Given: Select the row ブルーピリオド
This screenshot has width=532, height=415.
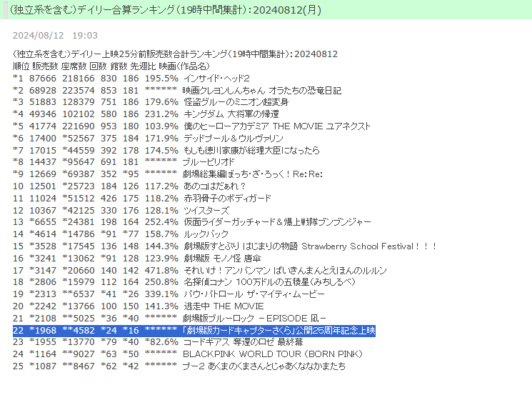Looking at the screenshot, I should click(x=124, y=162).
